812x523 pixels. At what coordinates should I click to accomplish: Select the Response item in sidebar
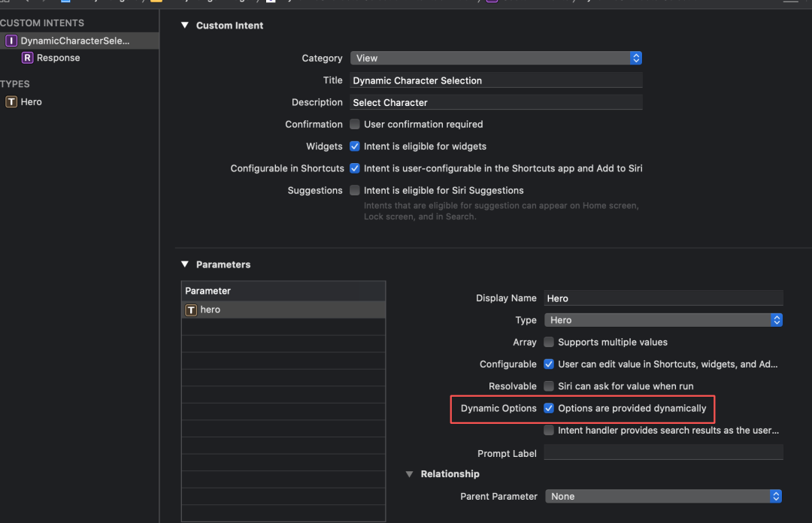click(58, 58)
